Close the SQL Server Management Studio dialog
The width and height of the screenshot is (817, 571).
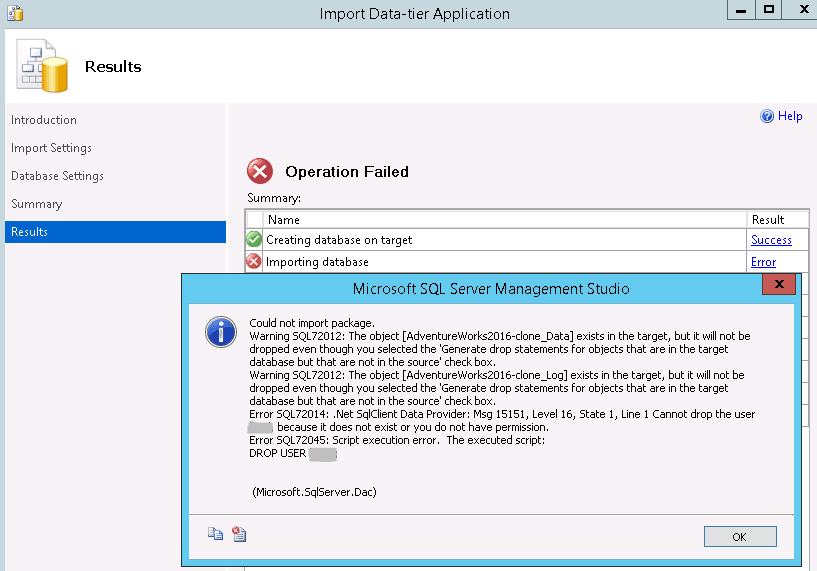[x=779, y=284]
